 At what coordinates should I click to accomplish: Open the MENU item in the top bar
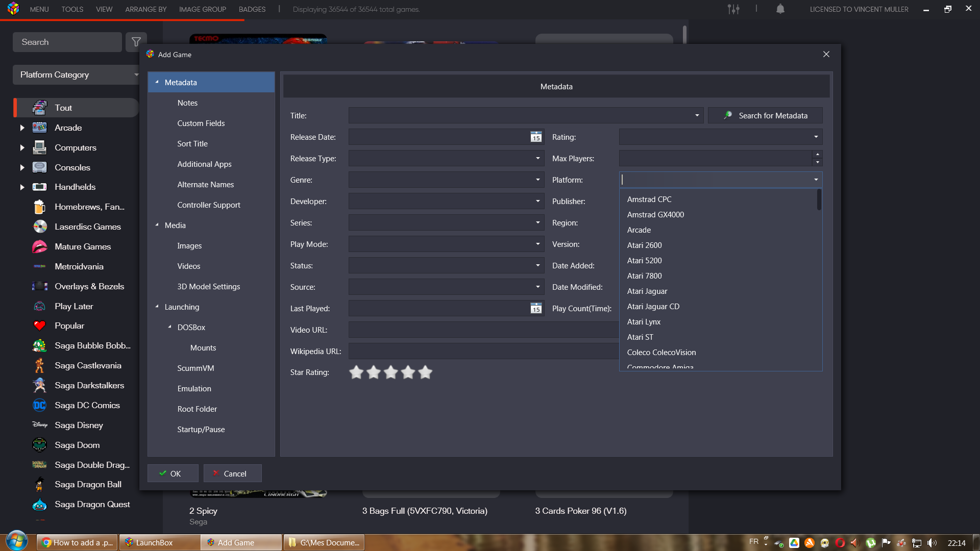point(39,9)
